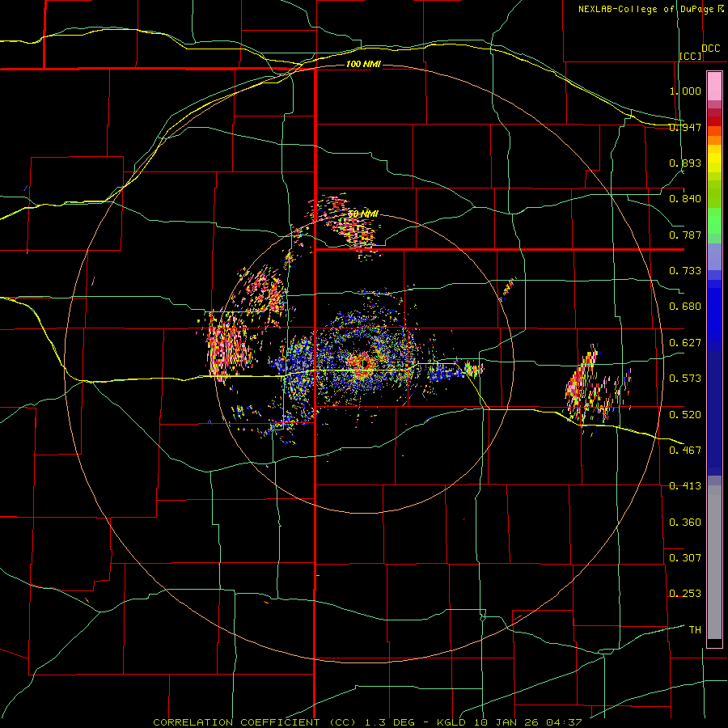Click the 0.413 scale value

[x=685, y=486]
